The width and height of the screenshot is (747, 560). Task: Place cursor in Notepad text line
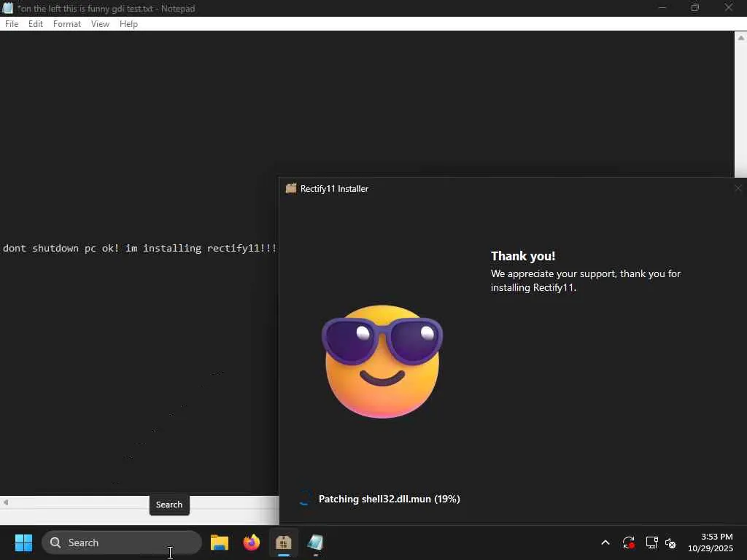pyautogui.click(x=139, y=248)
